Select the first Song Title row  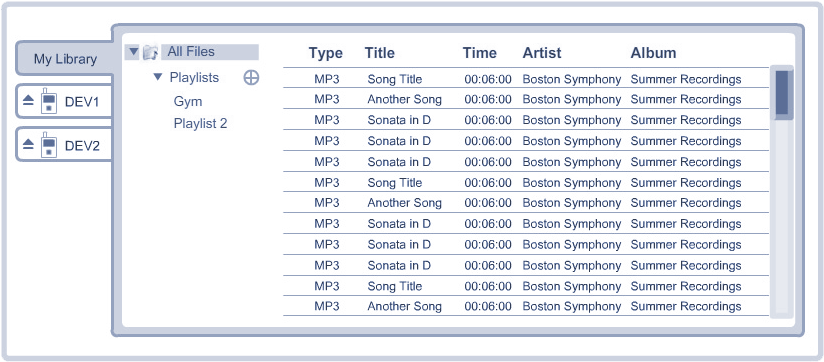tap(526, 79)
